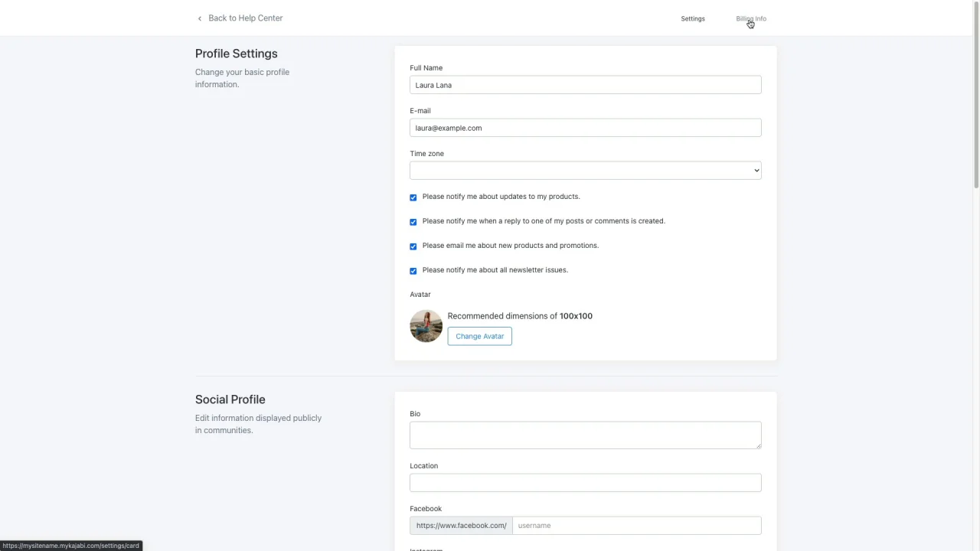Disable new products and promotions emails
The height and width of the screenshot is (551, 980).
coord(413,246)
